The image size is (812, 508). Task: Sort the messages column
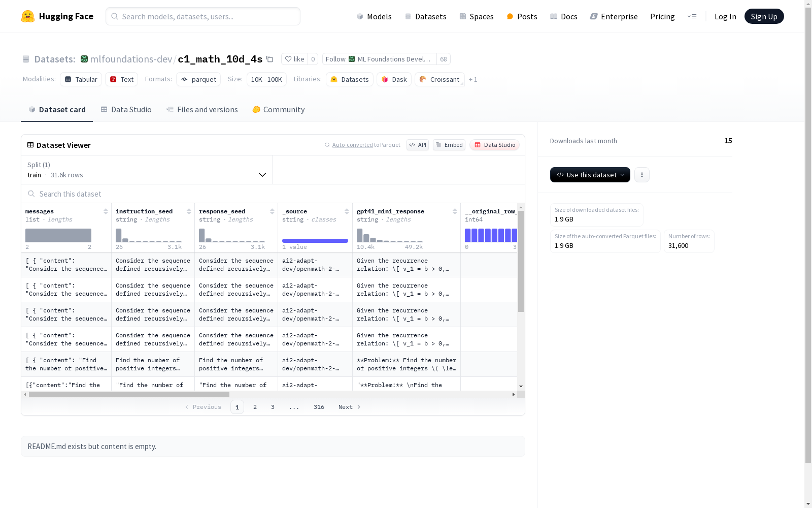(106, 211)
